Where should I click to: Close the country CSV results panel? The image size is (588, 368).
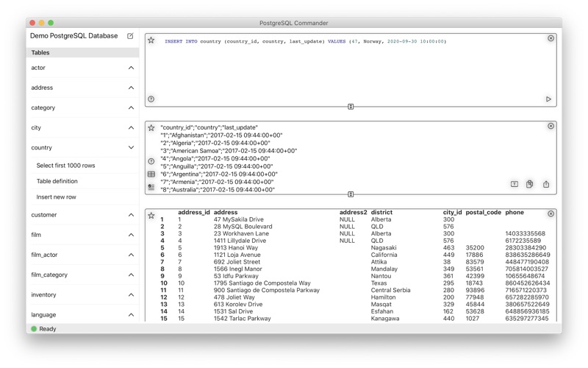pyautogui.click(x=551, y=126)
